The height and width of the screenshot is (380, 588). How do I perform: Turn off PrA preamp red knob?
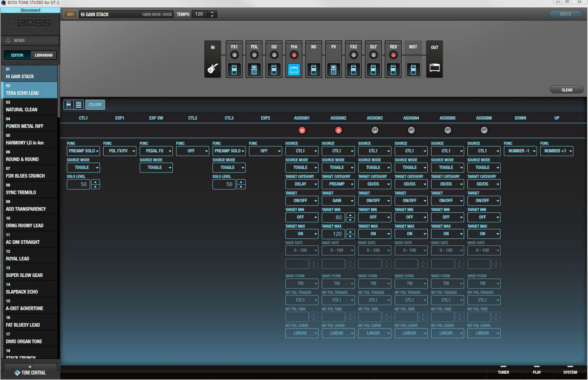(x=294, y=55)
